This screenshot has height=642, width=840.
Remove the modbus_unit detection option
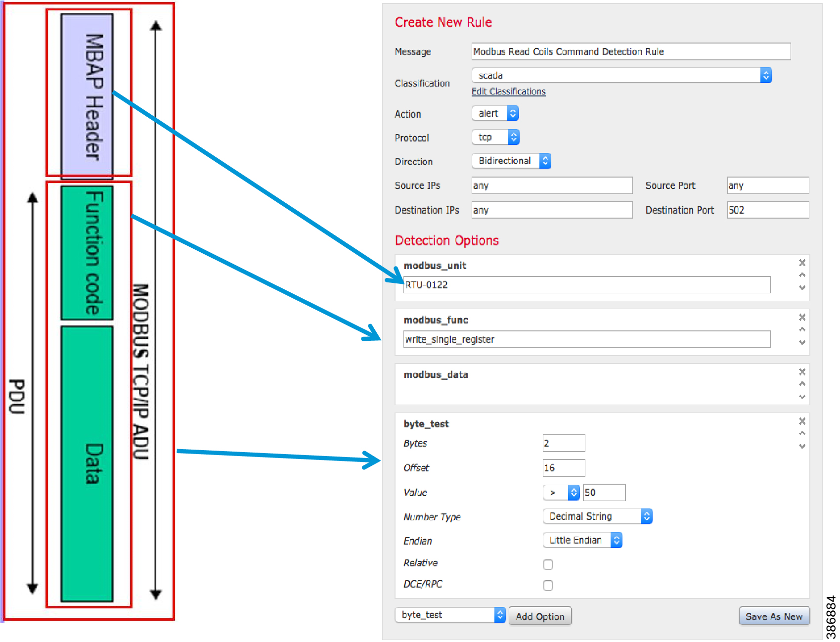(802, 263)
